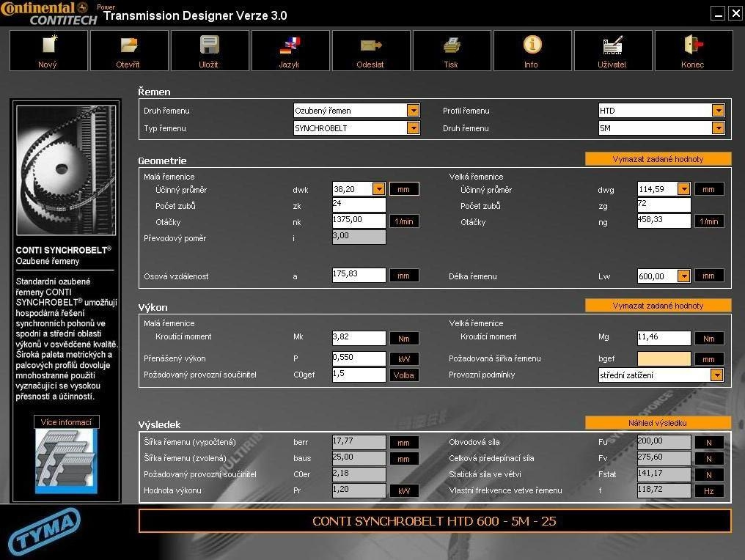745x560 pixels.
Task: Click the baus selected width value 25,00
Action: tap(359, 458)
